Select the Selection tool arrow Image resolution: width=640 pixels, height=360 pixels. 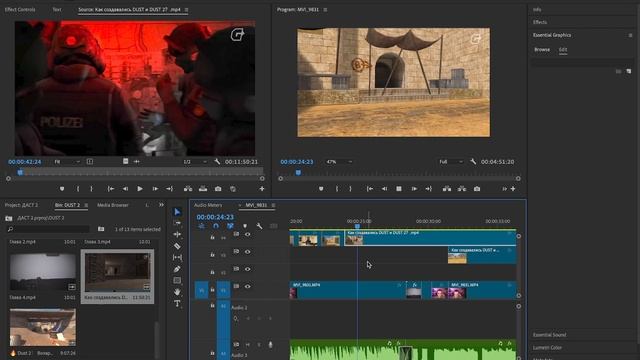[x=177, y=212]
